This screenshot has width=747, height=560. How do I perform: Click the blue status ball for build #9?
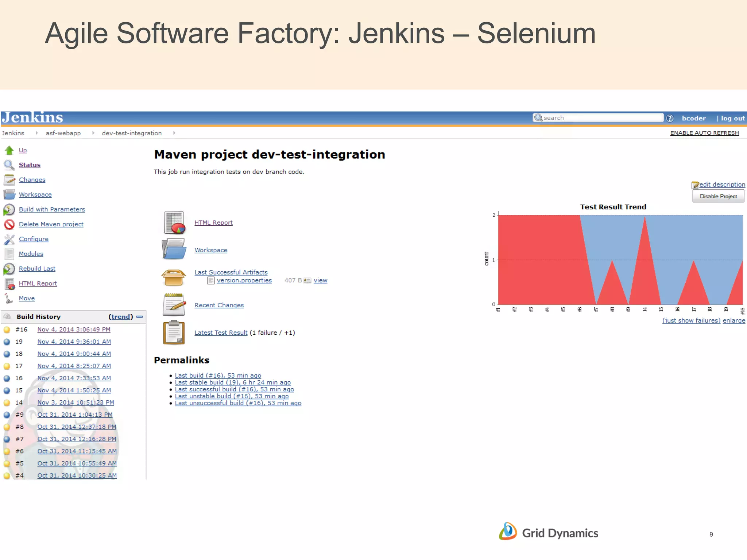tap(7, 415)
